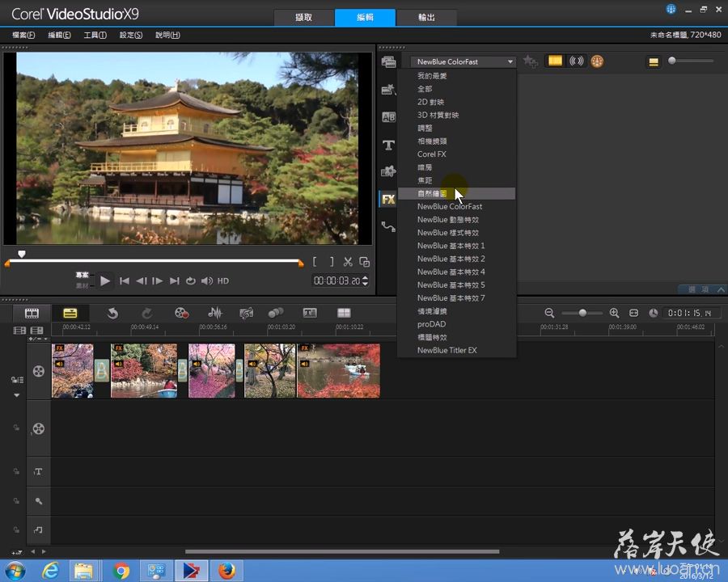Zoom in the timeline with magnifier plus
This screenshot has height=582, width=728.
614,314
